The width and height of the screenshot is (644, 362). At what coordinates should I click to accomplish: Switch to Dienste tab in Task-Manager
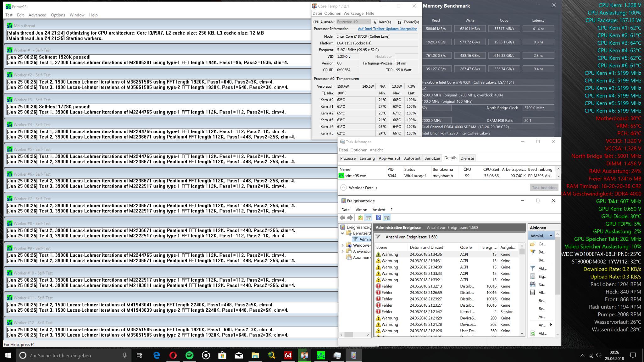click(467, 158)
